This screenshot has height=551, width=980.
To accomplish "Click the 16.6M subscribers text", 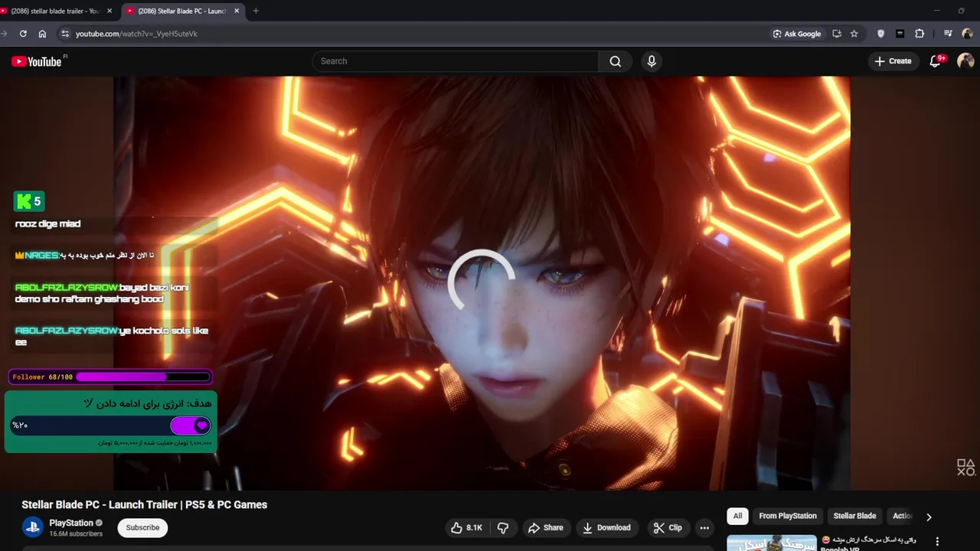I will click(x=76, y=533).
